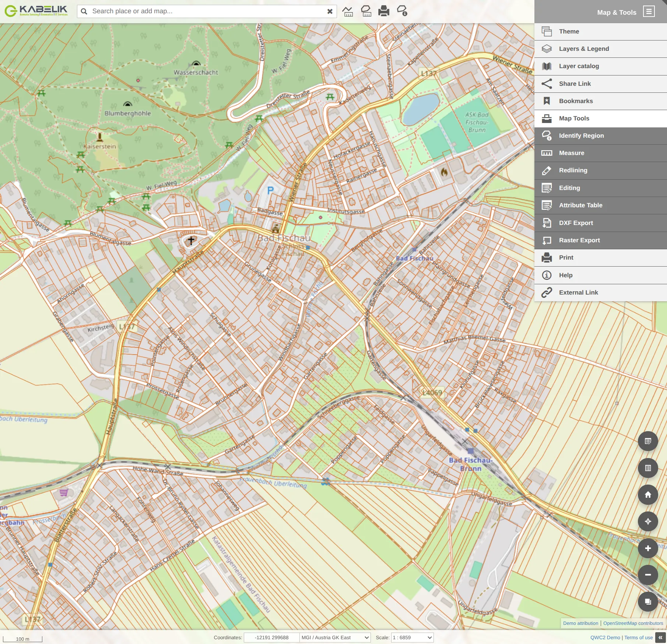Toggle the Map & Tools hamburger menu closed
667x644 pixels.
[x=649, y=11]
